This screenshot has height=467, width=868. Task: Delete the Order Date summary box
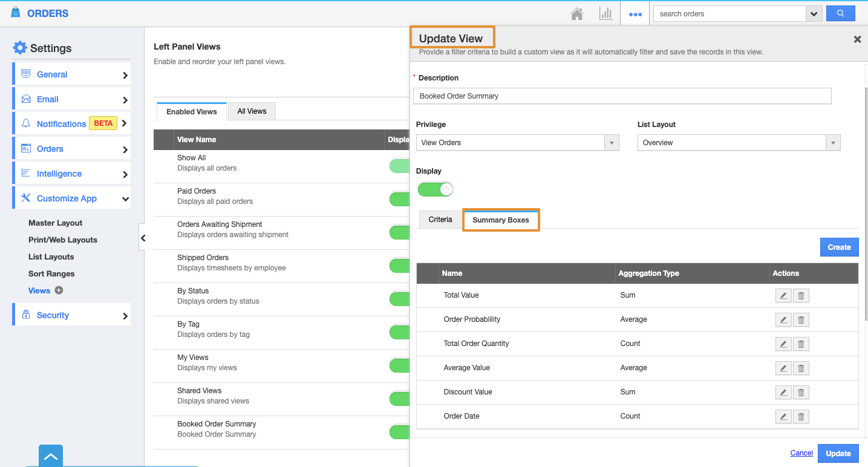tap(801, 417)
